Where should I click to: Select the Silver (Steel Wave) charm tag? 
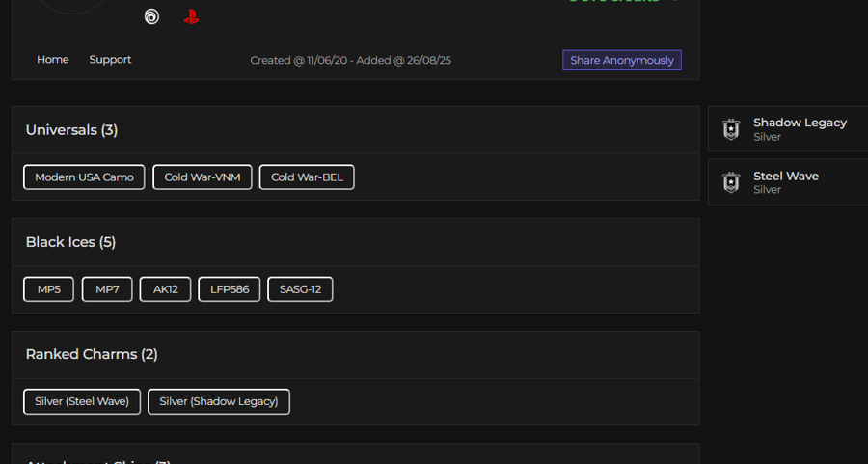(x=82, y=401)
